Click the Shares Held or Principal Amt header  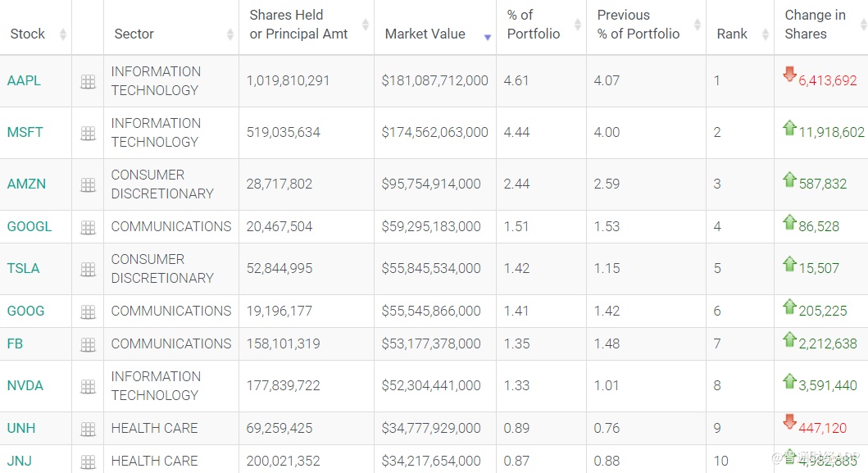click(x=298, y=25)
